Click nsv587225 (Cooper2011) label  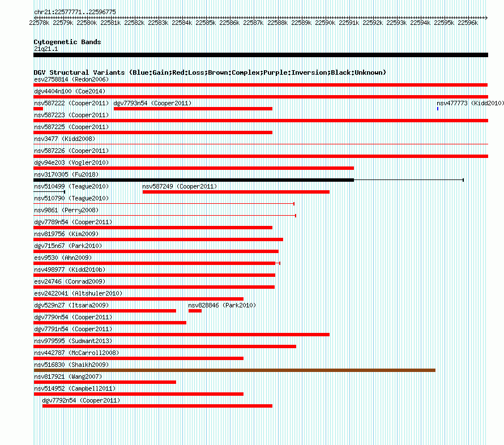pyautogui.click(x=71, y=127)
